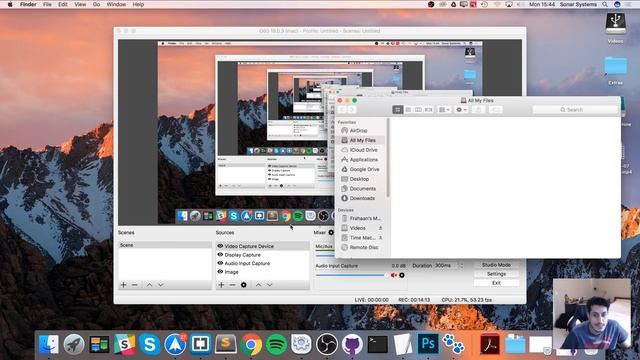
Task: Select All My Files in Finder sidebar
Action: coord(361,140)
